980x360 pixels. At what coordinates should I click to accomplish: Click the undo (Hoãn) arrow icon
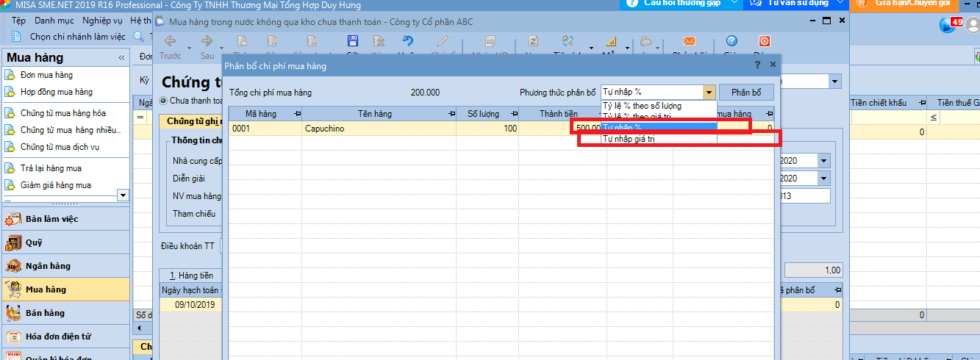point(407,41)
